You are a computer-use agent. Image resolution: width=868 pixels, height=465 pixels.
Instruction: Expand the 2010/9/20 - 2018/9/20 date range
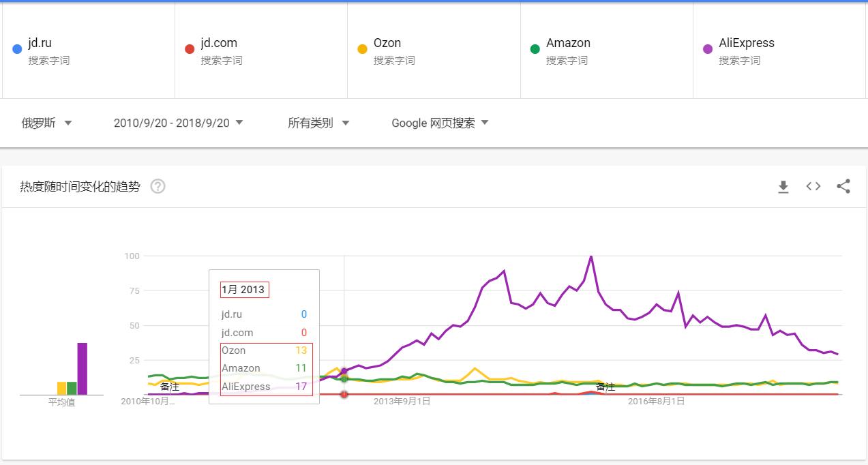pos(178,123)
